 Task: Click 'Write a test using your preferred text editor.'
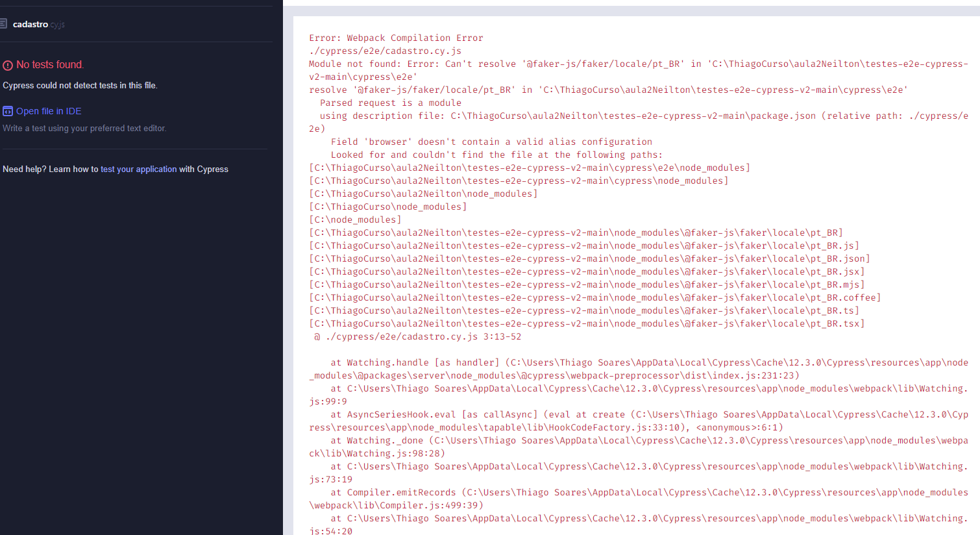84,128
